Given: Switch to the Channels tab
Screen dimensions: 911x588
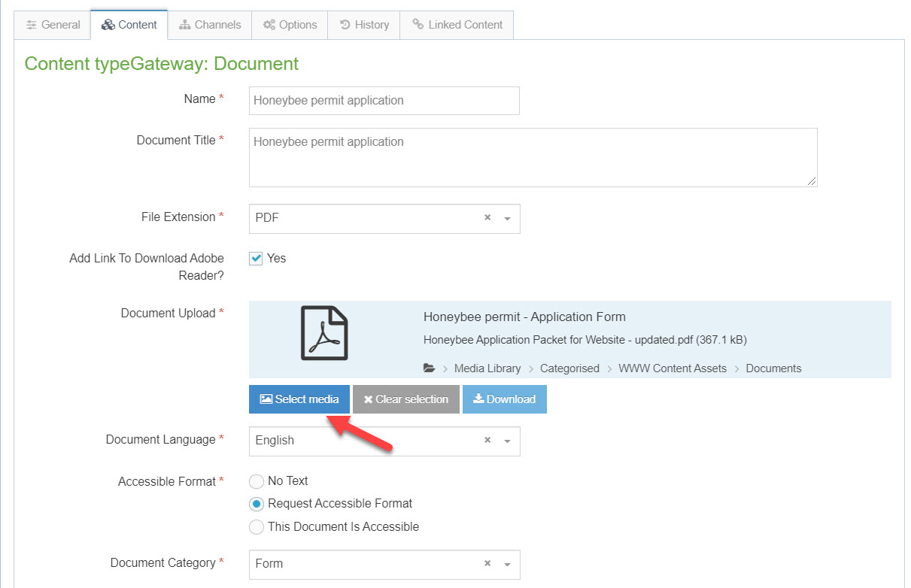Looking at the screenshot, I should pyautogui.click(x=210, y=25).
